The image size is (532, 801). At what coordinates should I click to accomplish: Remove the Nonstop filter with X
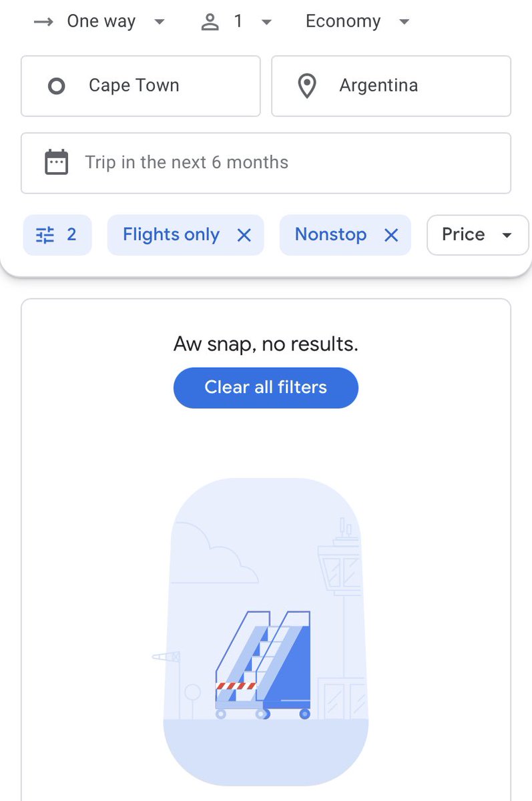click(x=391, y=235)
